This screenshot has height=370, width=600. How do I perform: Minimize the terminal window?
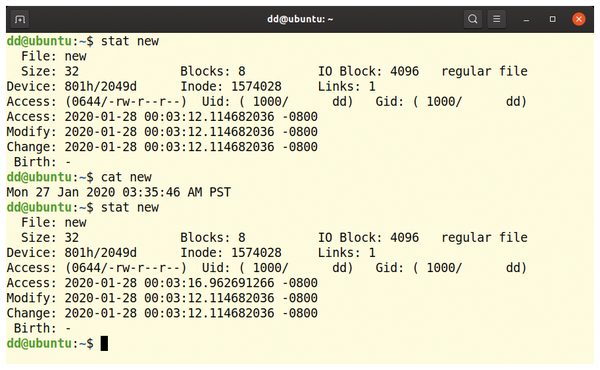click(527, 19)
